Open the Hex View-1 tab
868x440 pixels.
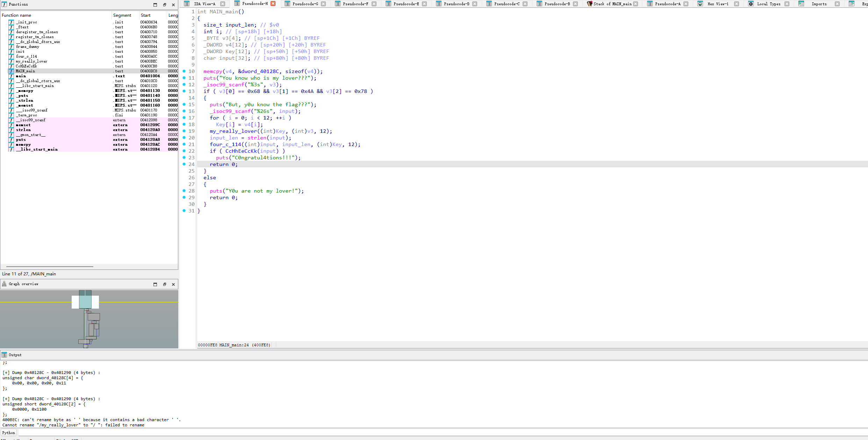(x=718, y=4)
